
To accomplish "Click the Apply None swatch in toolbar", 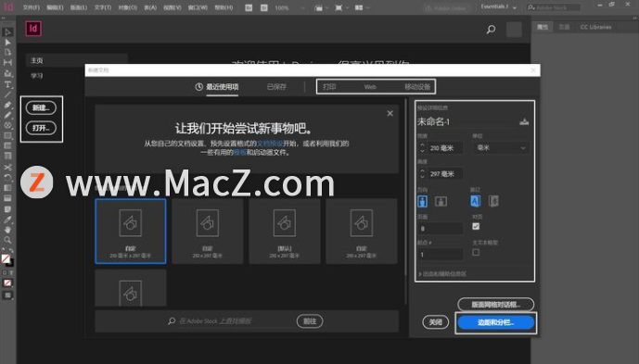I will click(7, 283).
